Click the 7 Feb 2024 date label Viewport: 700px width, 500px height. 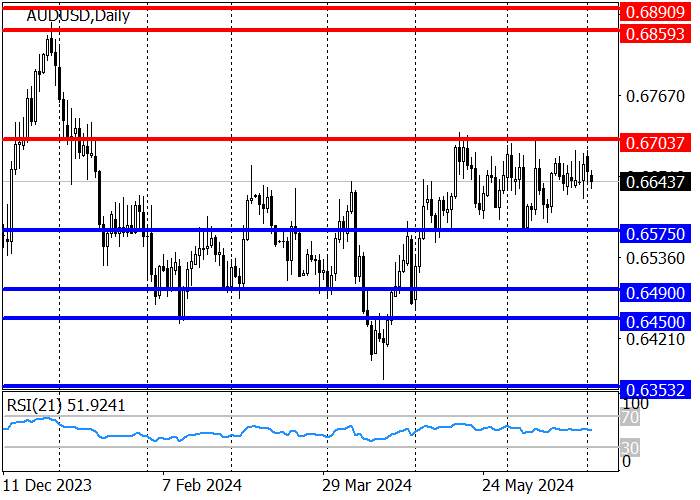click(202, 485)
